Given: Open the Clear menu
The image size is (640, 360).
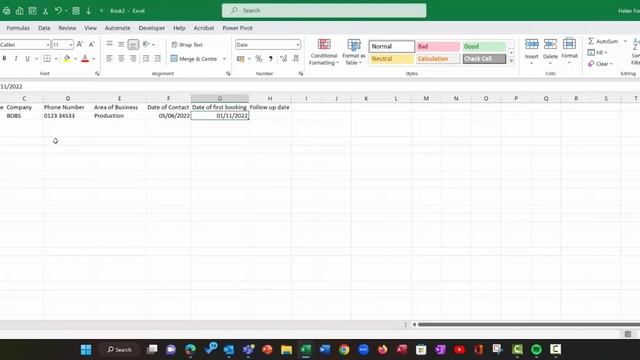Looking at the screenshot, I should [x=600, y=64].
